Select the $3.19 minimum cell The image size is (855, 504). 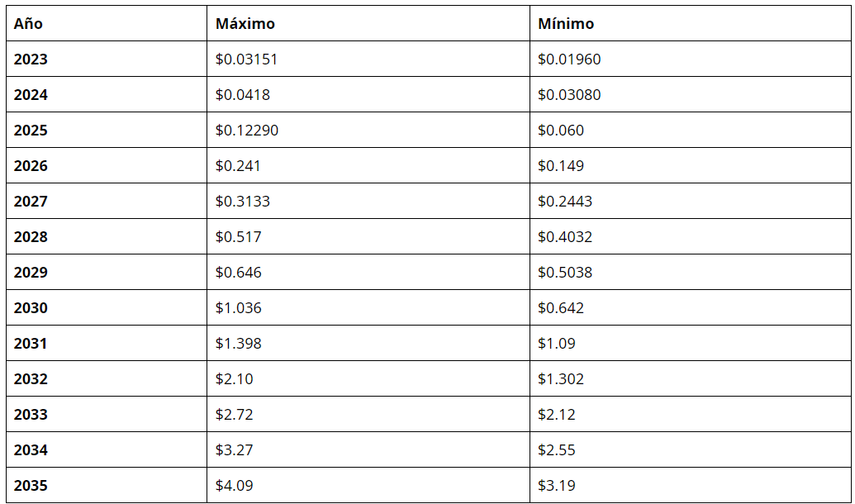556,486
